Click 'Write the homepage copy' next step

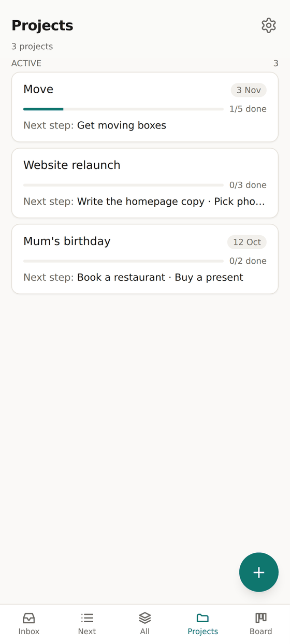click(141, 201)
